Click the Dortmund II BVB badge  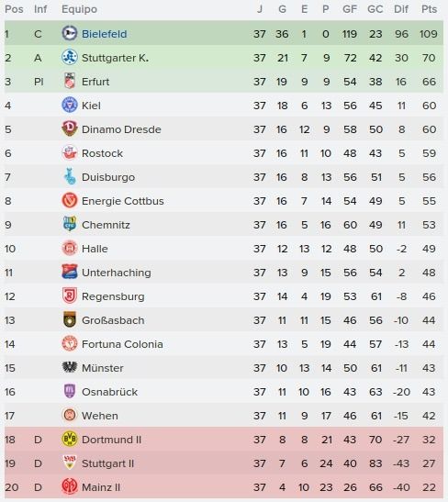(x=69, y=439)
